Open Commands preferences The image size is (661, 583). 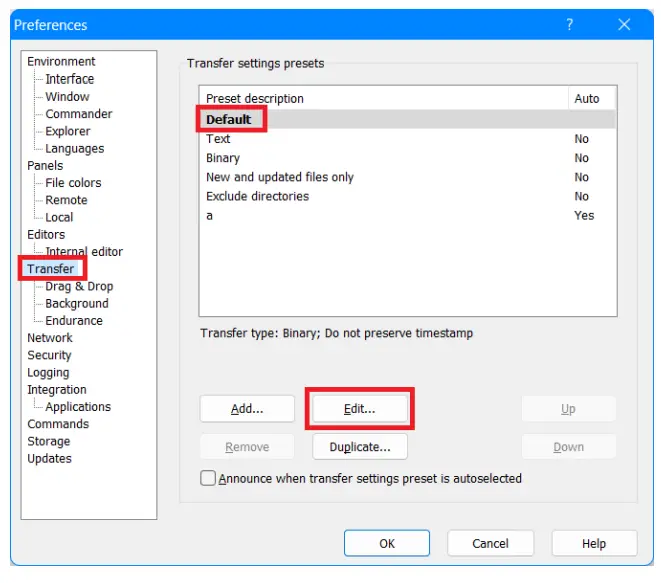click(58, 424)
